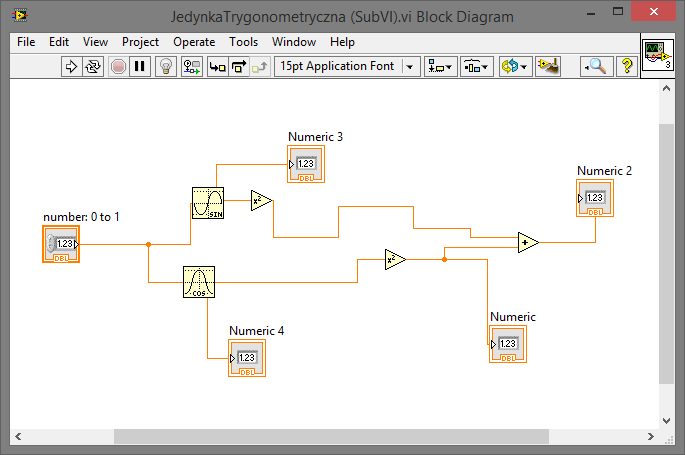This screenshot has width=685, height=455.
Task: Click the Step Over button
Action: [x=239, y=66]
